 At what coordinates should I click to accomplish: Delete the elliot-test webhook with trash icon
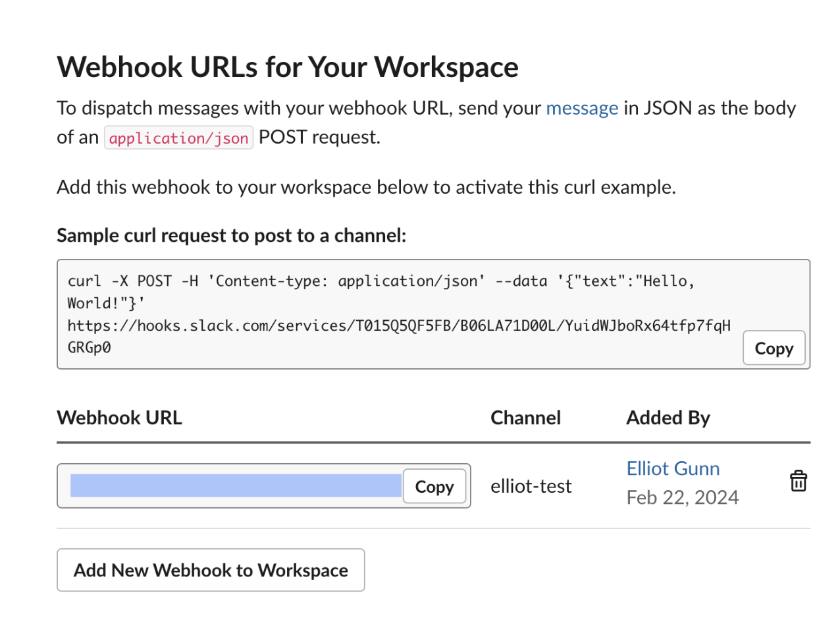tap(798, 481)
